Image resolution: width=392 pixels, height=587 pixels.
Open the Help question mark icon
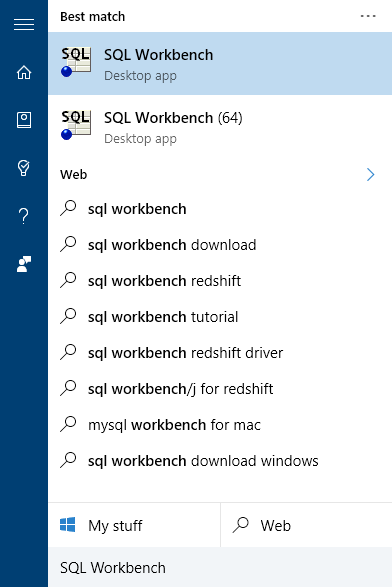[24, 216]
